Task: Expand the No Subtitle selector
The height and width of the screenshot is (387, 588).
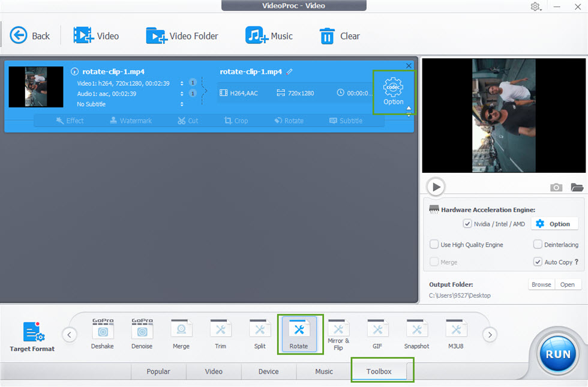Action: [182, 104]
